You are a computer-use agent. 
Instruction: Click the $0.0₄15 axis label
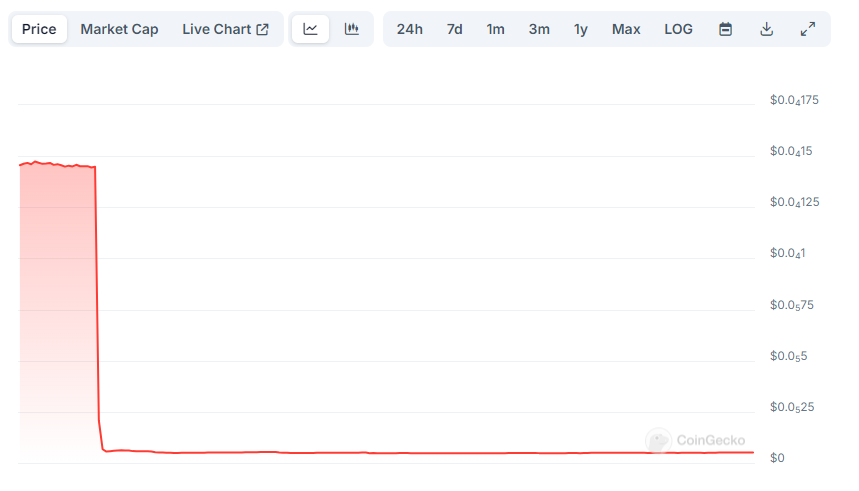[x=791, y=151]
